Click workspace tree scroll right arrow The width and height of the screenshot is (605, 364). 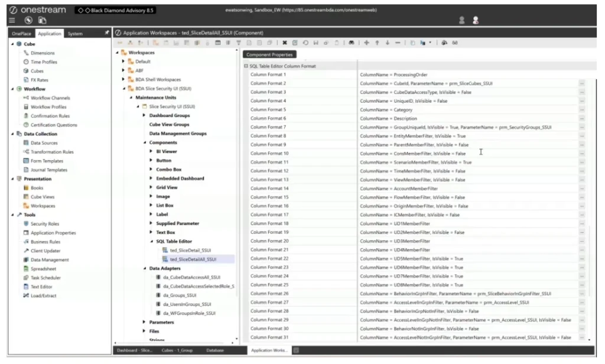pyautogui.click(x=232, y=343)
